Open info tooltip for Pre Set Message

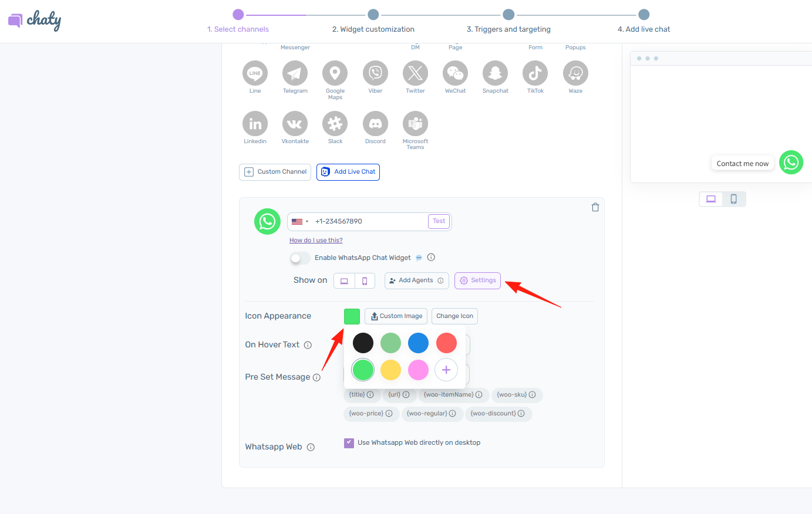point(316,377)
